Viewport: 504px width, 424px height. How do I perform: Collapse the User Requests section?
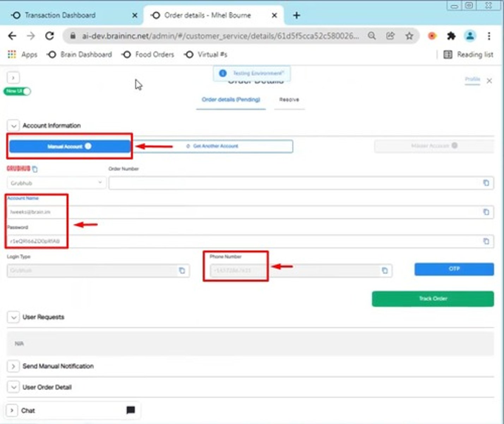(13, 317)
